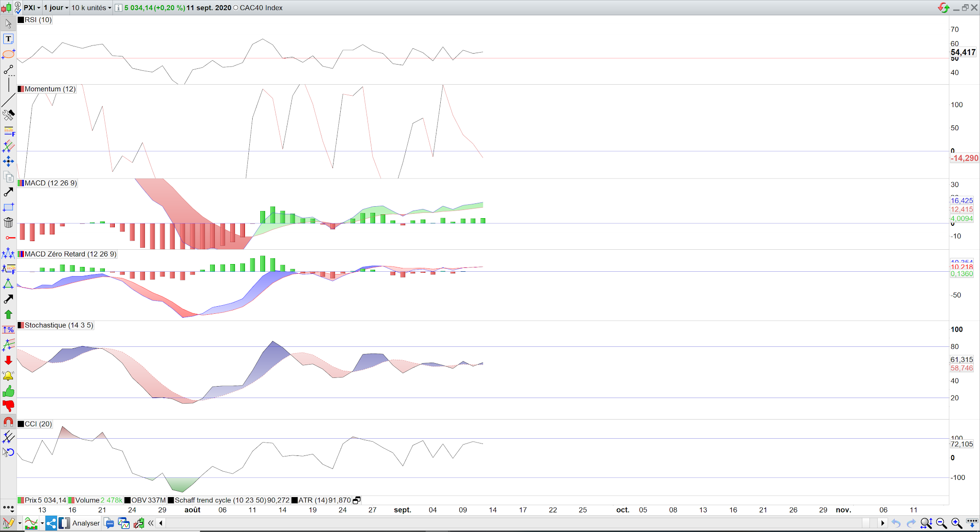
Task: Undo the last chart action
Action: click(x=896, y=523)
